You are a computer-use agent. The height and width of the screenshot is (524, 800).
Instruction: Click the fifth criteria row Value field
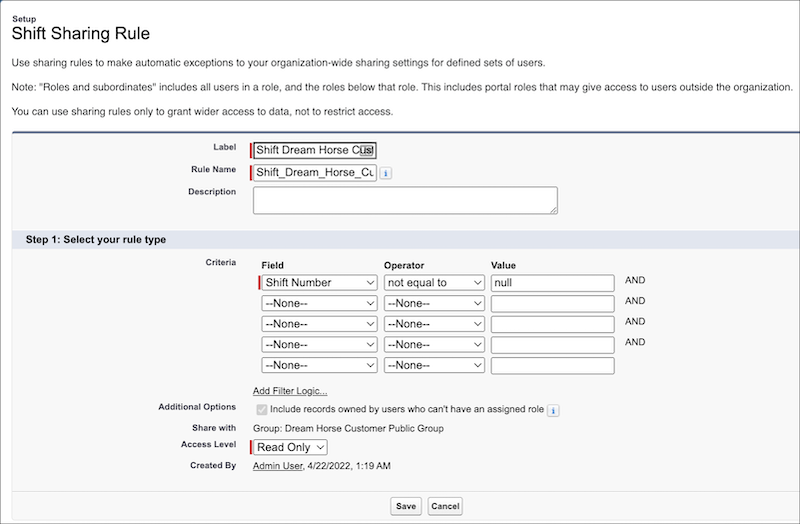(553, 365)
